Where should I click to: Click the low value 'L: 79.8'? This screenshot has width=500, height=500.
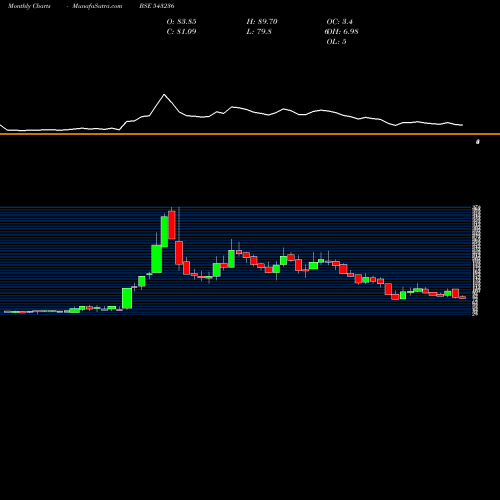[259, 32]
